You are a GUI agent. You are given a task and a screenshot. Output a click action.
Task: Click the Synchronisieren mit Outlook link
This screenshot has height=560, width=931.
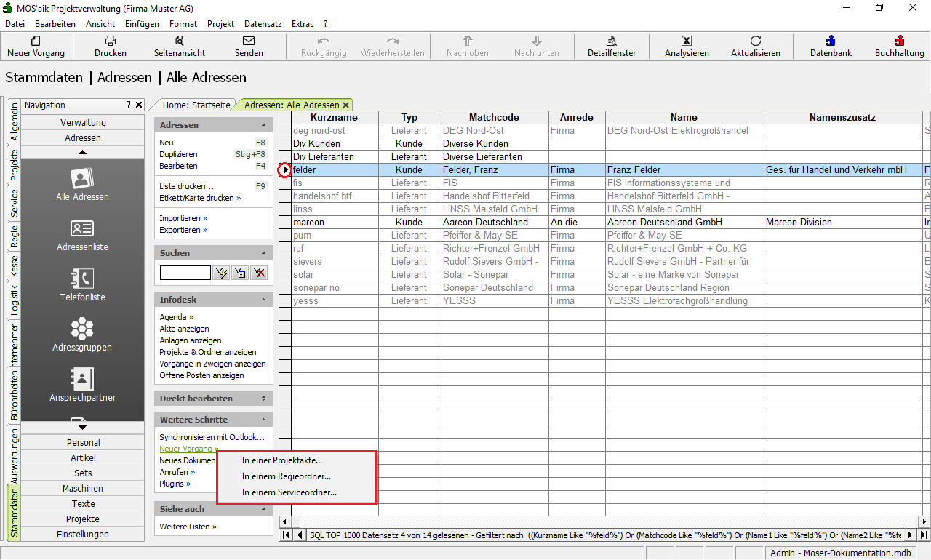pos(212,437)
